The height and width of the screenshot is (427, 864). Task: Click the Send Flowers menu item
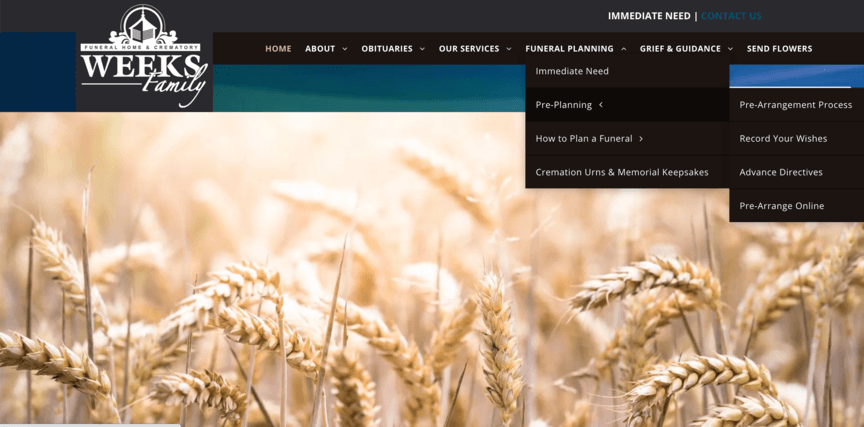(x=779, y=48)
